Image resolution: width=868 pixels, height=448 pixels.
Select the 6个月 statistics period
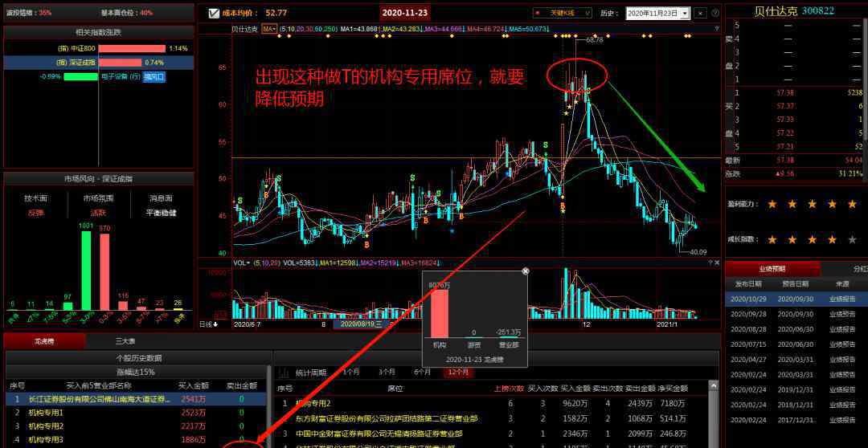tap(423, 373)
